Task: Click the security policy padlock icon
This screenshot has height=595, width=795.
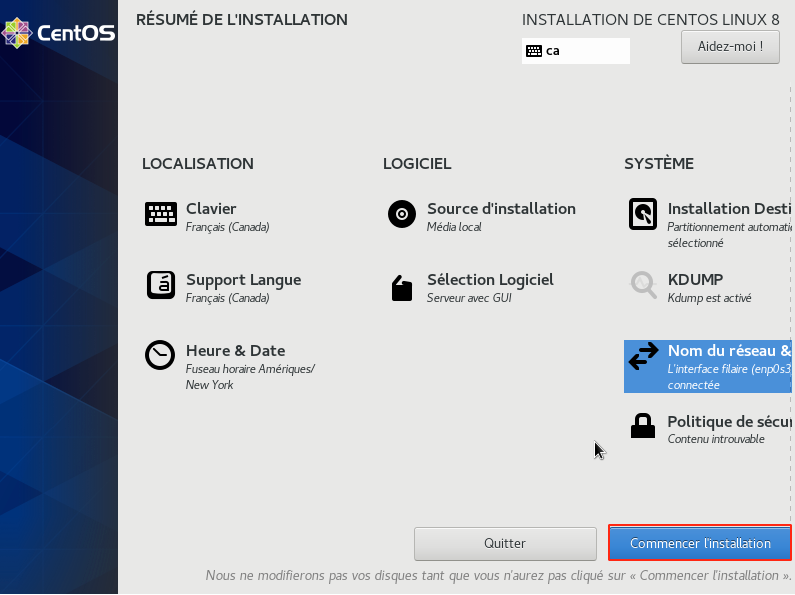Action: [x=643, y=427]
